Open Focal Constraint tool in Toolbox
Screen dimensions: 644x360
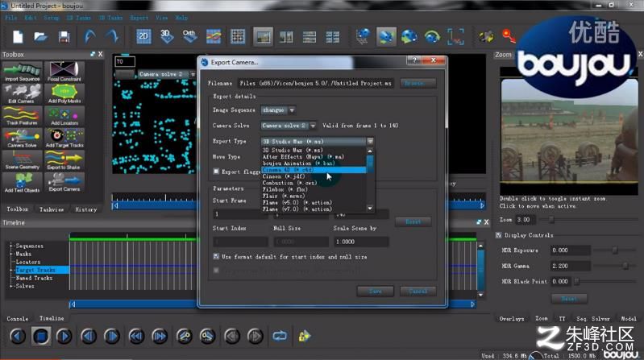[x=64, y=72]
